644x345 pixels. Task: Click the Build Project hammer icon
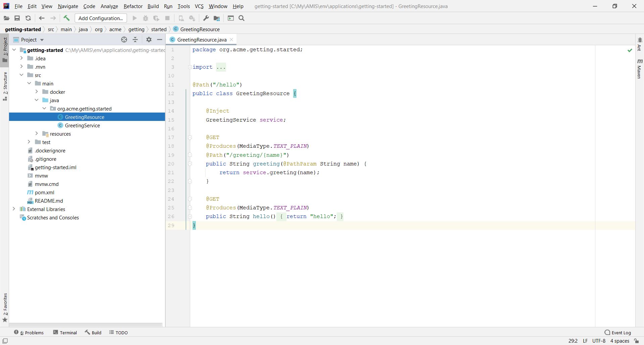(x=66, y=18)
